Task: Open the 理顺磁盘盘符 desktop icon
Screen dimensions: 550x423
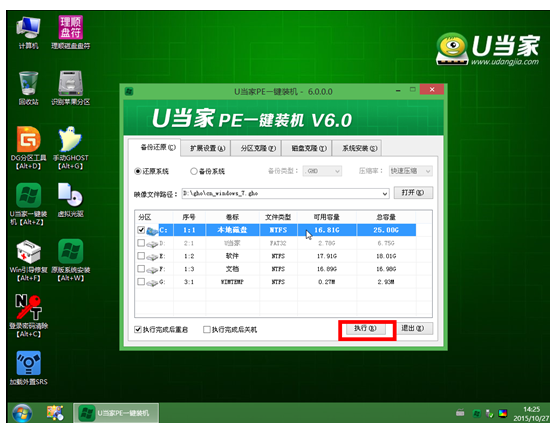Action: click(71, 32)
